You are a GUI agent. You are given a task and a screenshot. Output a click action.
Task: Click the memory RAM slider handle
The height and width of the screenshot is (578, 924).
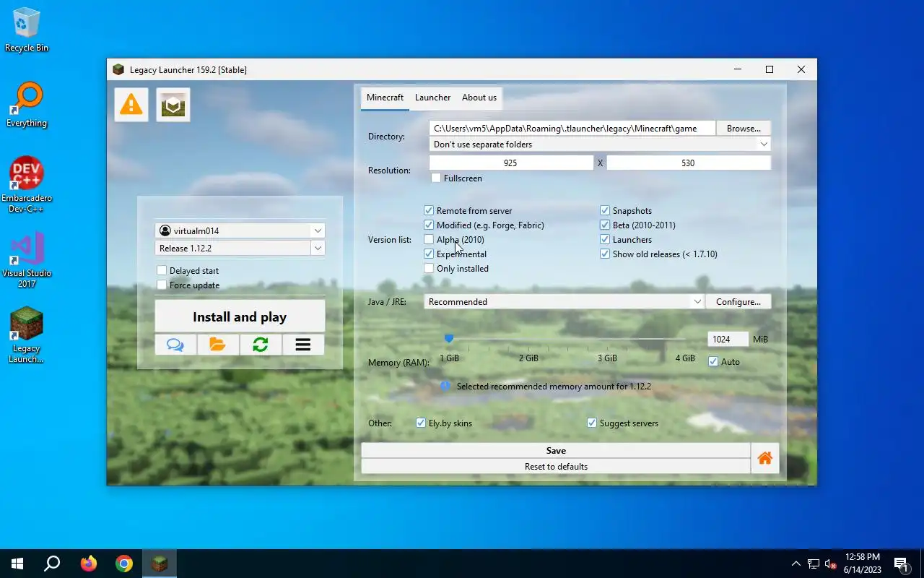449,338
